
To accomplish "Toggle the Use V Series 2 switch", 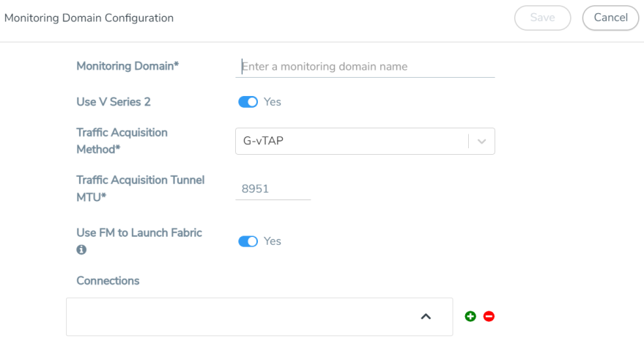I will [248, 102].
